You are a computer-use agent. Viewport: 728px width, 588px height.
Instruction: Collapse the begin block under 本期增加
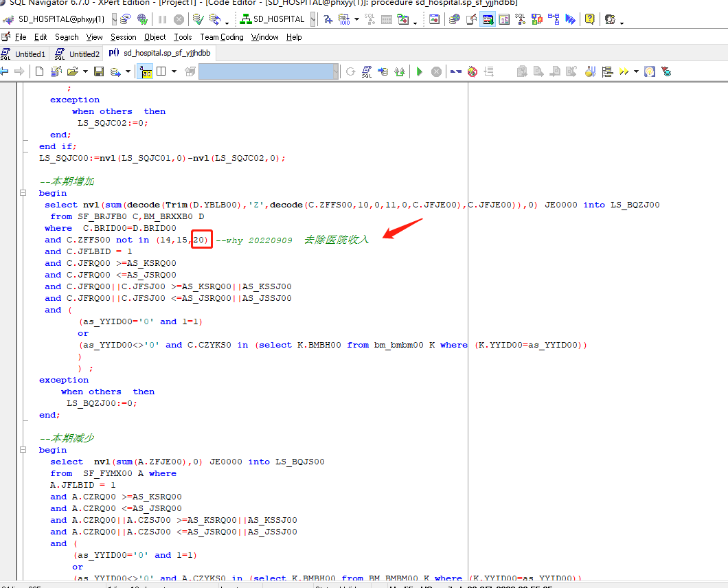[x=23, y=193]
